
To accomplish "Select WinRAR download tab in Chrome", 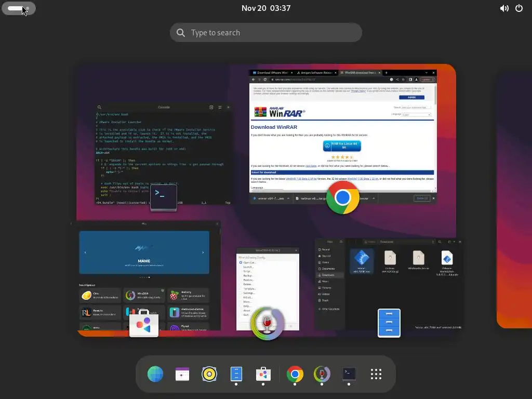I will click(x=361, y=73).
